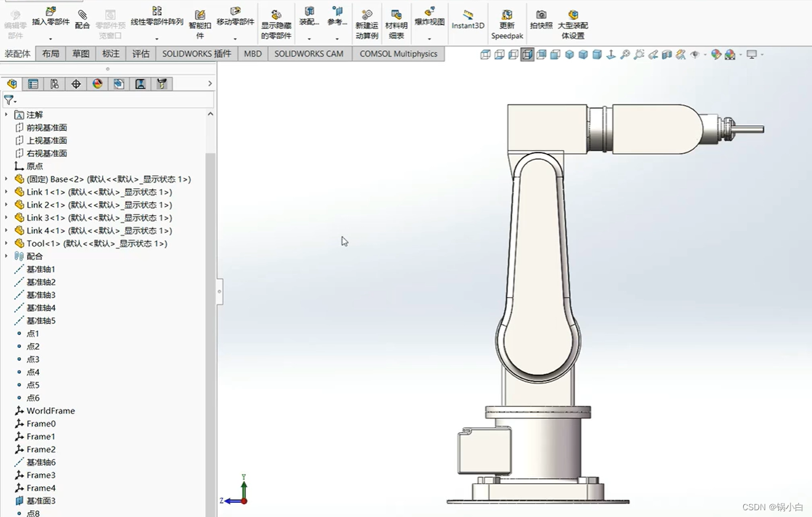Open dropdown arrow under 移动零部件
This screenshot has height=517, width=812.
235,39
